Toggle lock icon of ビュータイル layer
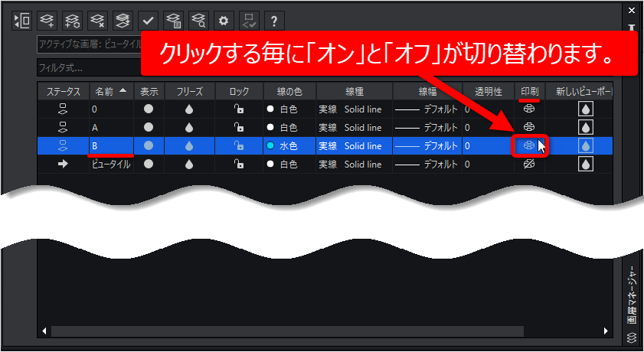Image resolution: width=644 pixels, height=352 pixels. (x=239, y=164)
